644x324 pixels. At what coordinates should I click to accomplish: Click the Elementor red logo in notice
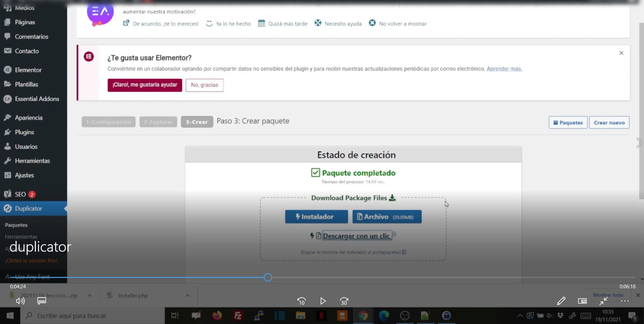tap(89, 57)
